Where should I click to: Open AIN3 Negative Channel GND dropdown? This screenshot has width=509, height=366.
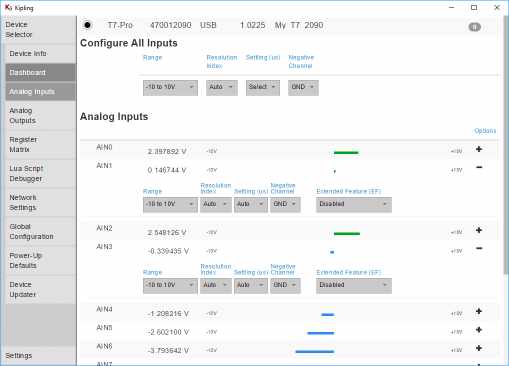pyautogui.click(x=285, y=286)
